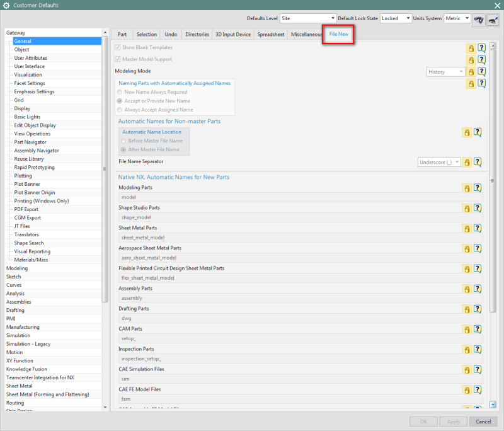504x431 pixels.
Task: Open help icon for Master Model Support
Action: pyautogui.click(x=481, y=60)
